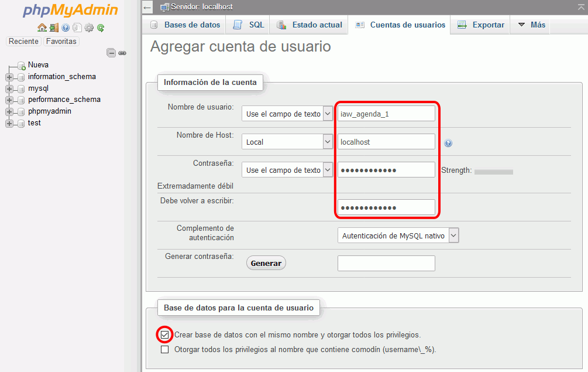This screenshot has height=372, width=588.
Task: Click the logout door icon
Action: click(54, 28)
